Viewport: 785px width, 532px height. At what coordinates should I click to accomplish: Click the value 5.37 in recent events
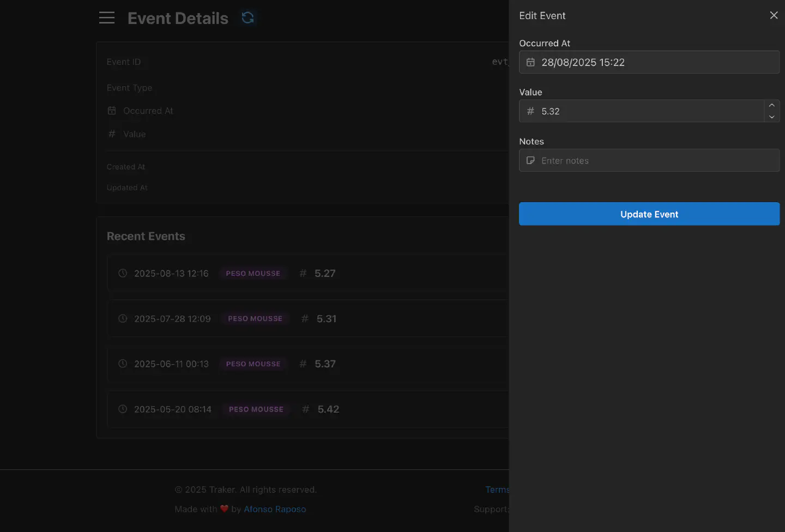(x=325, y=364)
